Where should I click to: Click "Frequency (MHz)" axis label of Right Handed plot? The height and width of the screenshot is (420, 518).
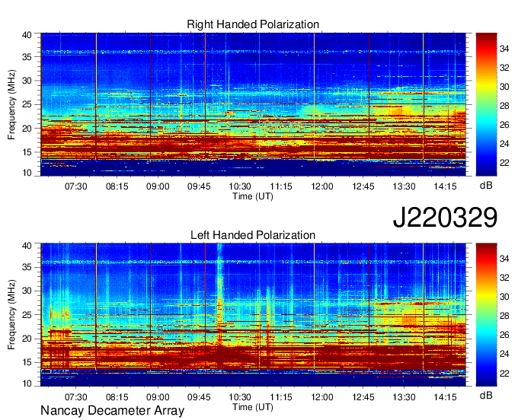click(x=11, y=104)
